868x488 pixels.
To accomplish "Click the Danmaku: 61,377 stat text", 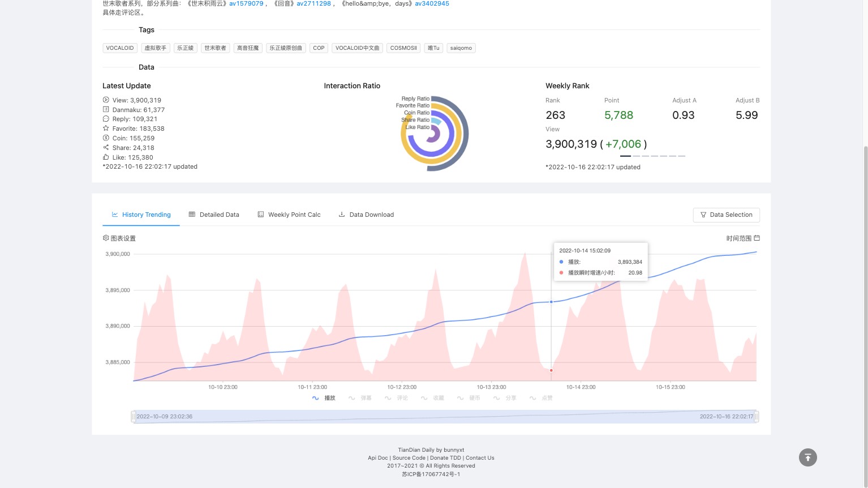I will pos(139,110).
